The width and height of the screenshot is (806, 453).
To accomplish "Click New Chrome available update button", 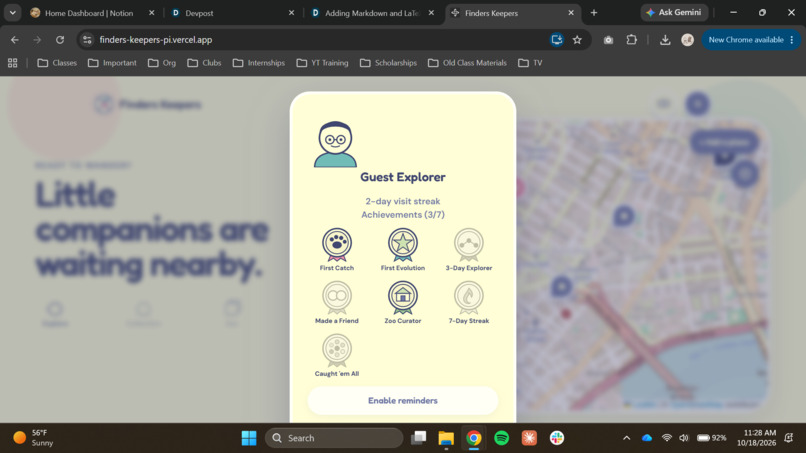I will (x=746, y=40).
